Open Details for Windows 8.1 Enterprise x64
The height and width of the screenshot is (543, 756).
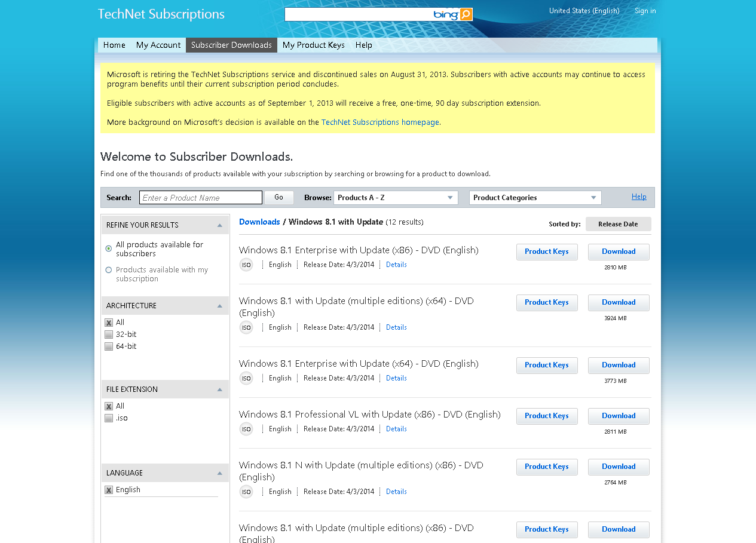pos(396,378)
